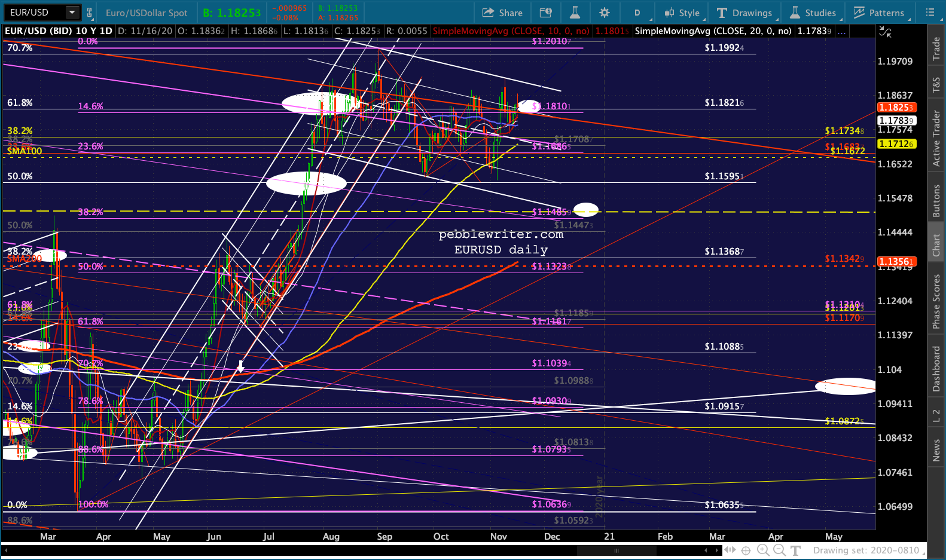Click the A: 1.18265 ask quote

coord(338,18)
